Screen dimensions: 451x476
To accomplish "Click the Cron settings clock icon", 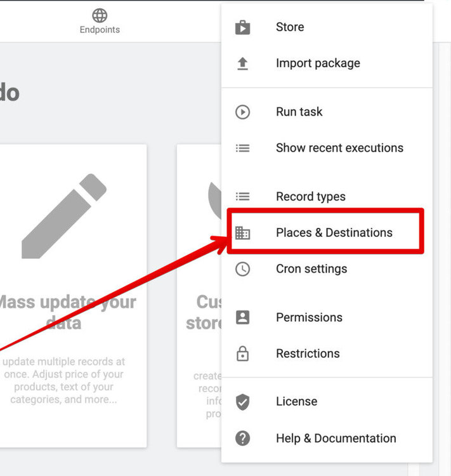I will coord(242,269).
